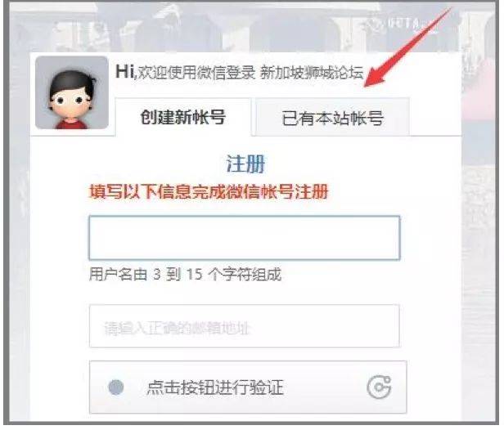Viewport: 504px width, 430px height.
Task: Click the blue 注册 heading
Action: coord(246,163)
